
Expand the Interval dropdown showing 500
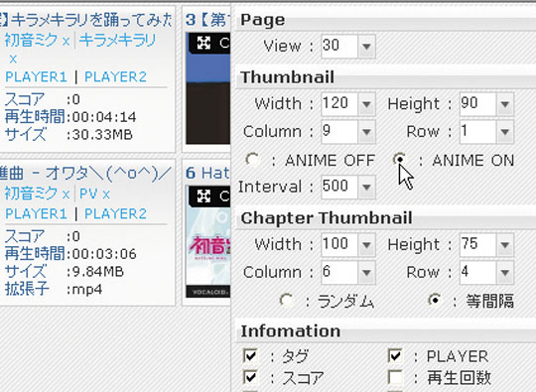[x=366, y=187]
